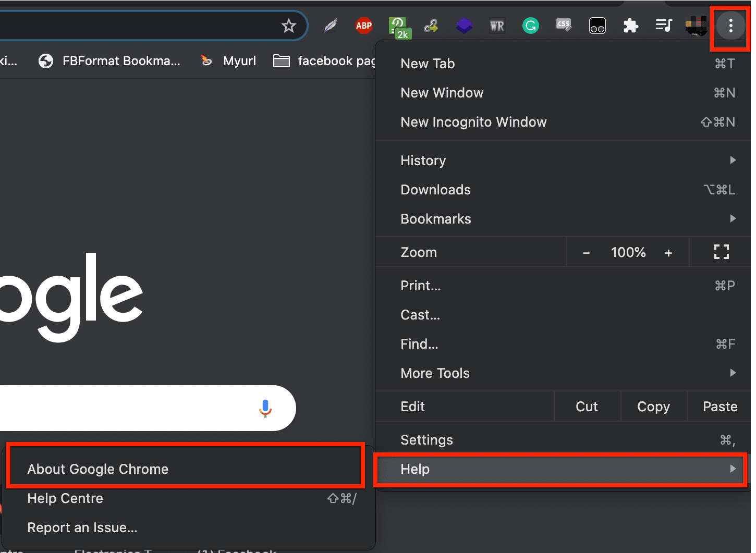Choose Find... from the menu
This screenshot has width=756, height=553.
tap(562, 344)
